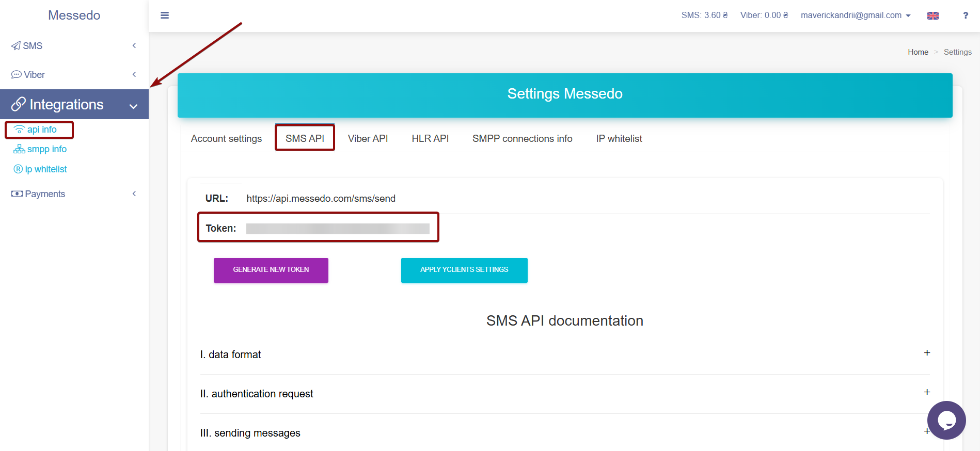
Task: Click the Payments money icon
Action: click(x=17, y=194)
